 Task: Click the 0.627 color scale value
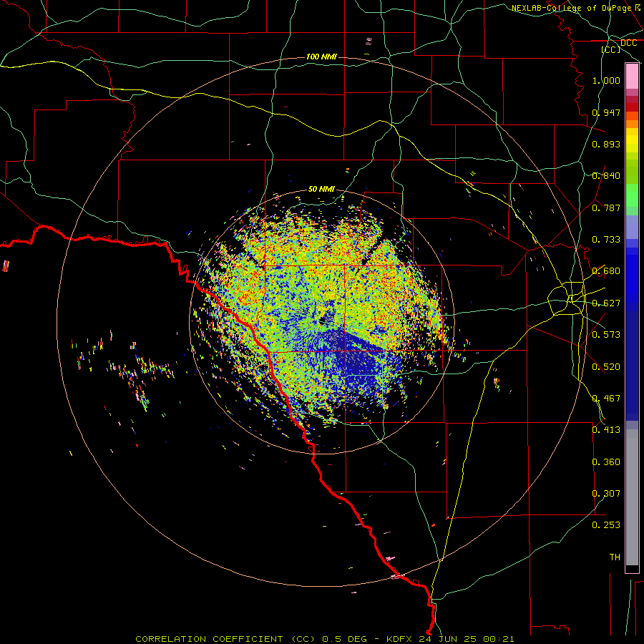coord(606,303)
